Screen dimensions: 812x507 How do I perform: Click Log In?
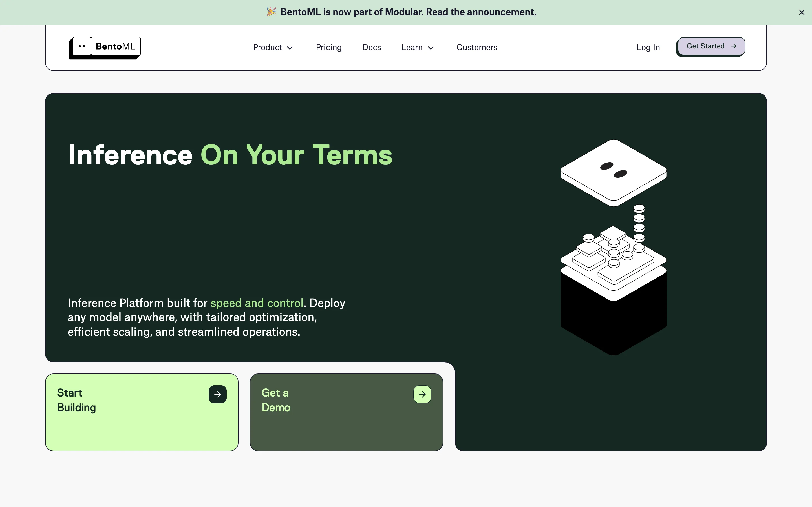click(x=648, y=48)
